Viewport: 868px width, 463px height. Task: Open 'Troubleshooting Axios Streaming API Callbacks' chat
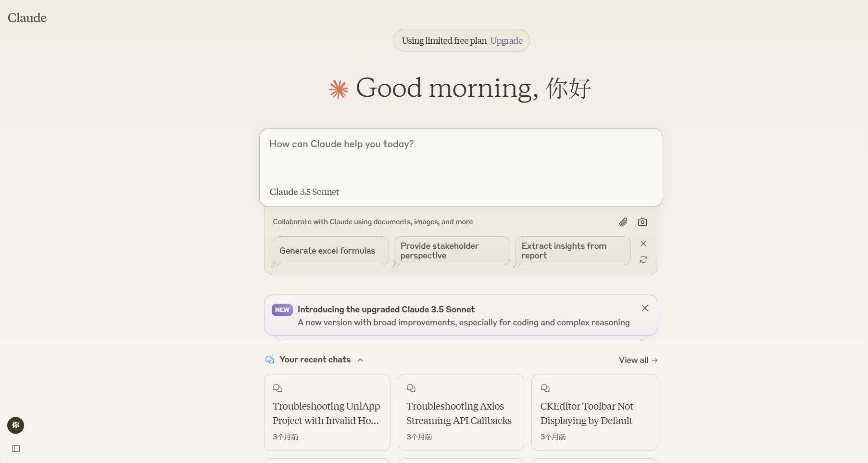pos(461,412)
